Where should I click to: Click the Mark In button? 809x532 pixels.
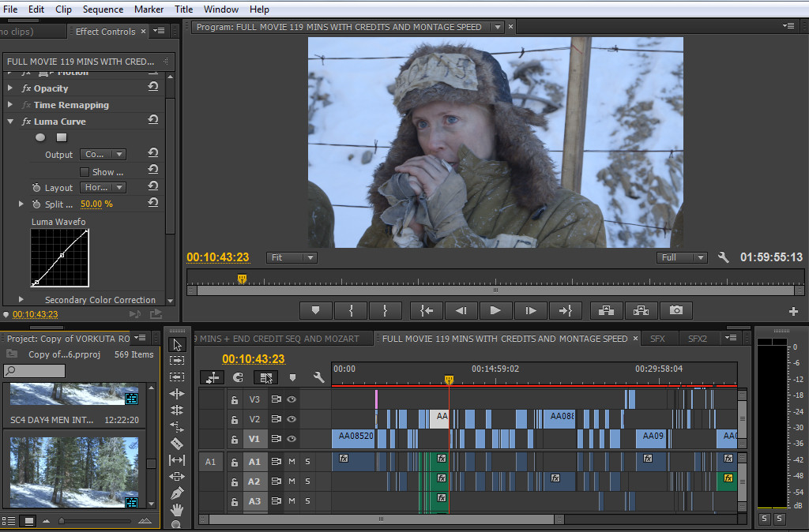point(351,310)
